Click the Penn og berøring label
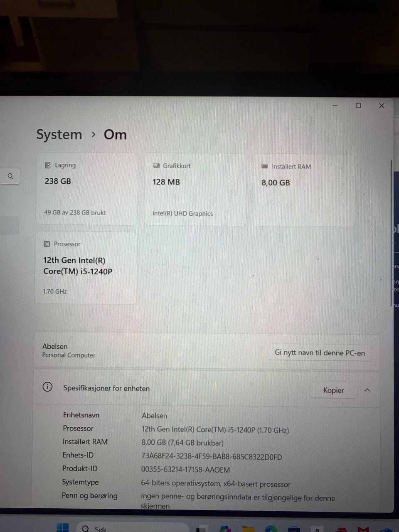This screenshot has width=399, height=532. click(x=90, y=495)
